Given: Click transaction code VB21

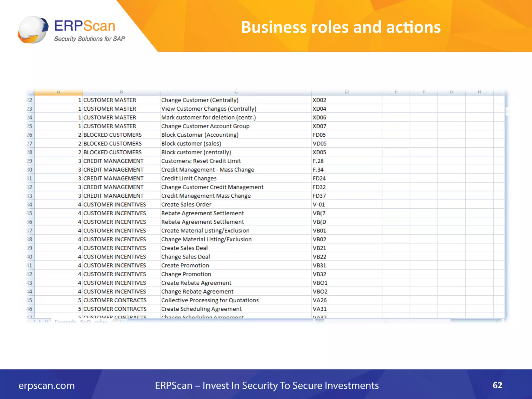Looking at the screenshot, I should point(347,248).
